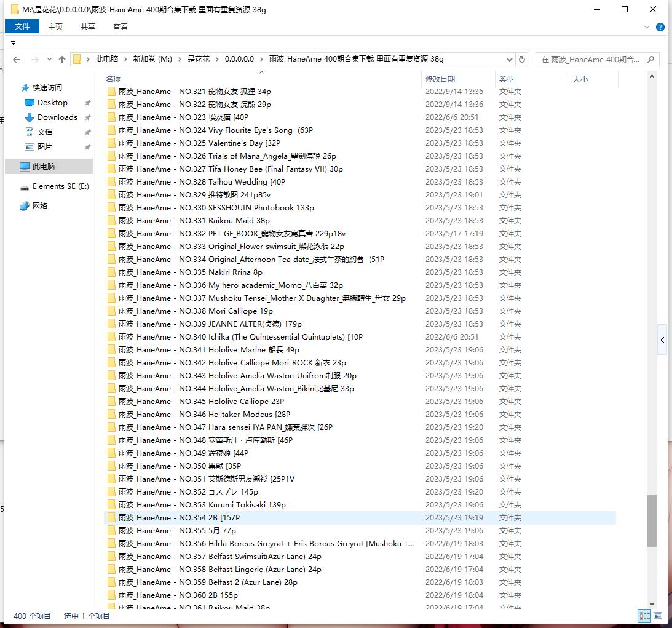Click the 快速访问 star icon
The image size is (672, 628).
pos(25,88)
